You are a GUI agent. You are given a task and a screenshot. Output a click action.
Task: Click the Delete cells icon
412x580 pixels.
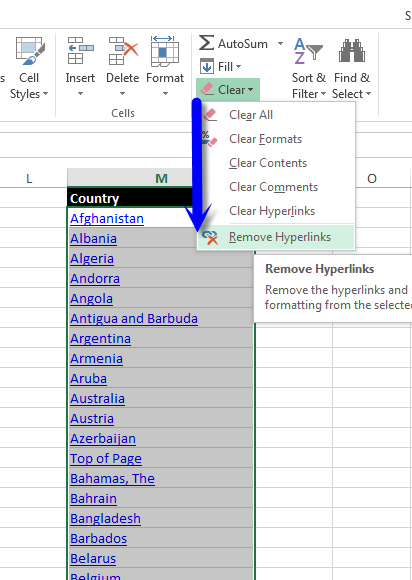(123, 51)
